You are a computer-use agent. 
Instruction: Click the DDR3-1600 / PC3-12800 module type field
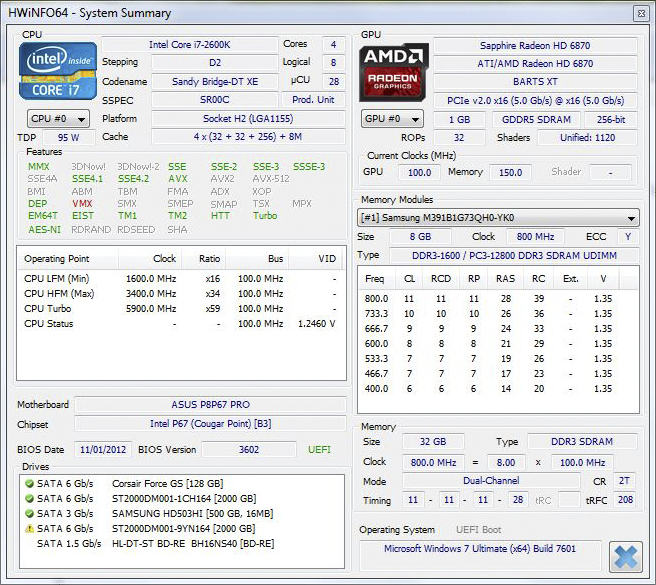click(514, 256)
